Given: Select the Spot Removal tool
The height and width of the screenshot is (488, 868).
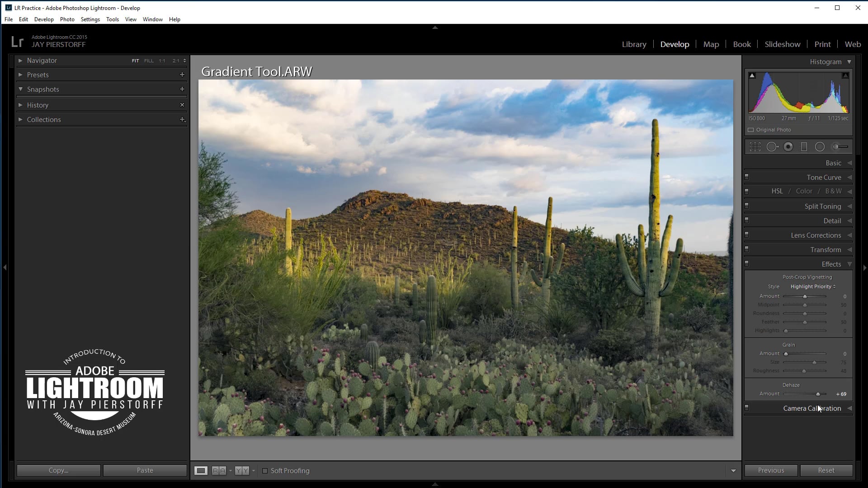Looking at the screenshot, I should [x=772, y=147].
